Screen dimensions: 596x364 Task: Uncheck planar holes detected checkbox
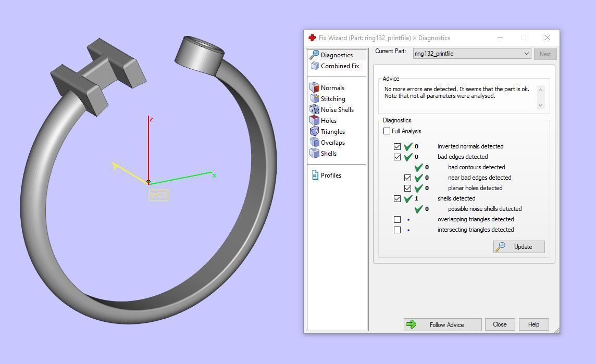click(407, 188)
